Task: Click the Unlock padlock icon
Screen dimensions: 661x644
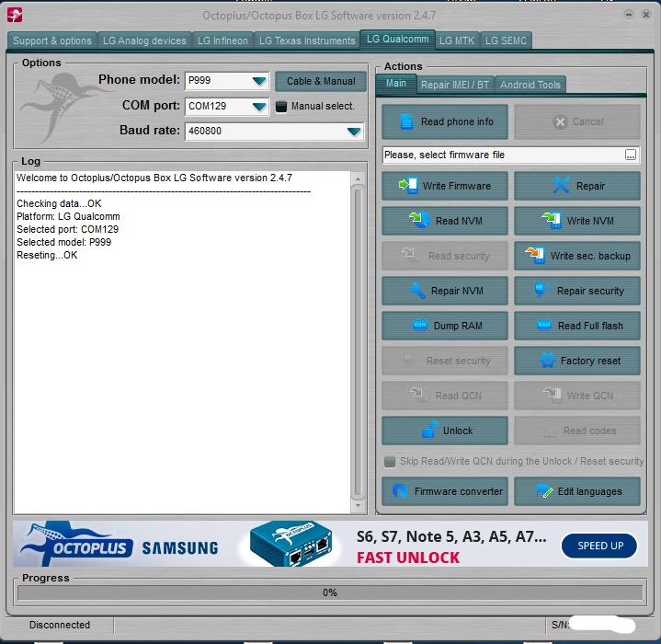Action: (430, 430)
